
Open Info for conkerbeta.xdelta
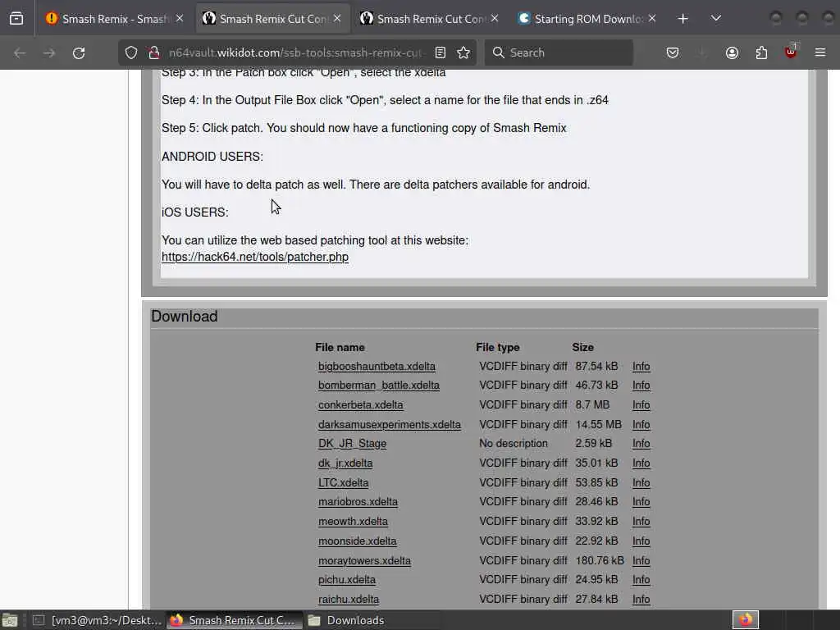[641, 405]
